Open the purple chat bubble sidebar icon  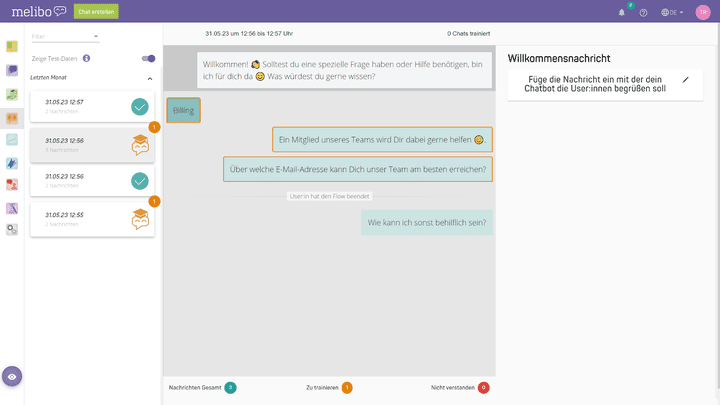tap(12, 71)
